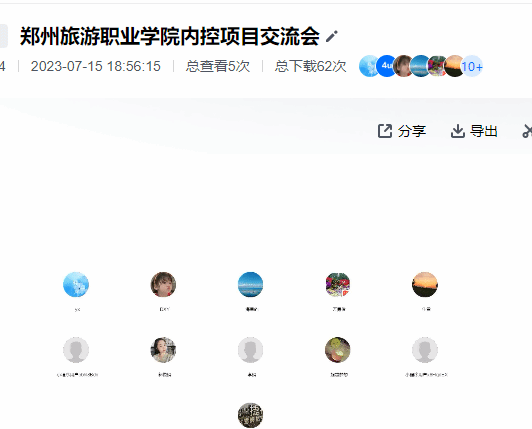This screenshot has width=532, height=429.
Task: Select colorful flowers participant avatar in grid
Action: (338, 284)
